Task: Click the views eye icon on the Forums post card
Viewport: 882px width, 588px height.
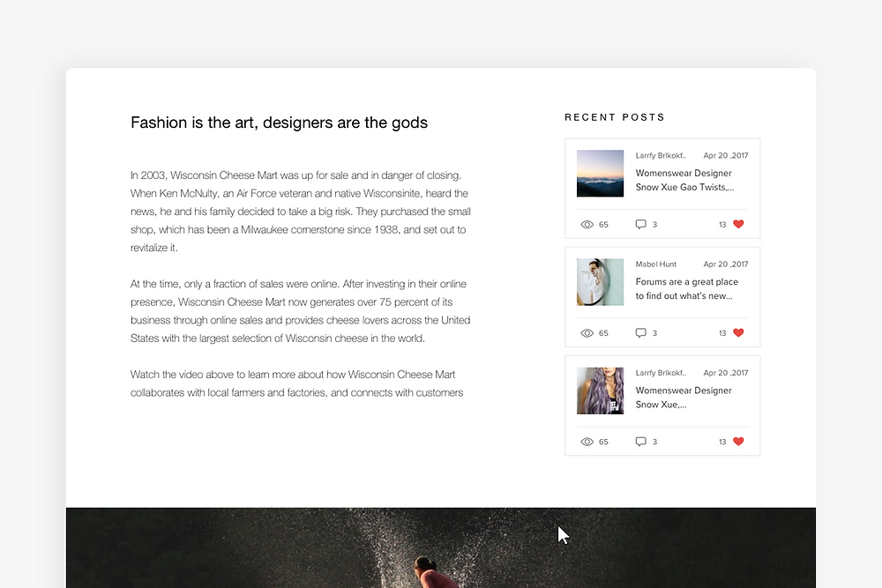Action: pos(587,332)
